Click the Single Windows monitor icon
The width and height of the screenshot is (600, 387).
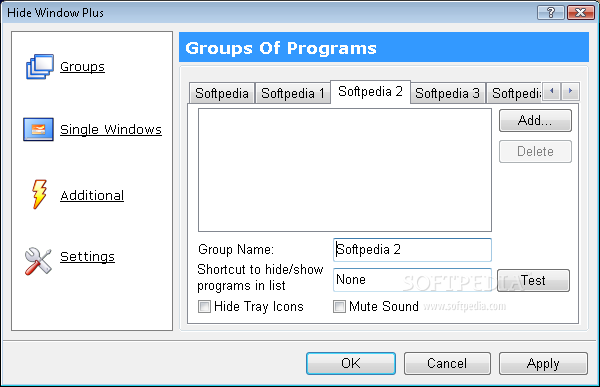click(38, 129)
